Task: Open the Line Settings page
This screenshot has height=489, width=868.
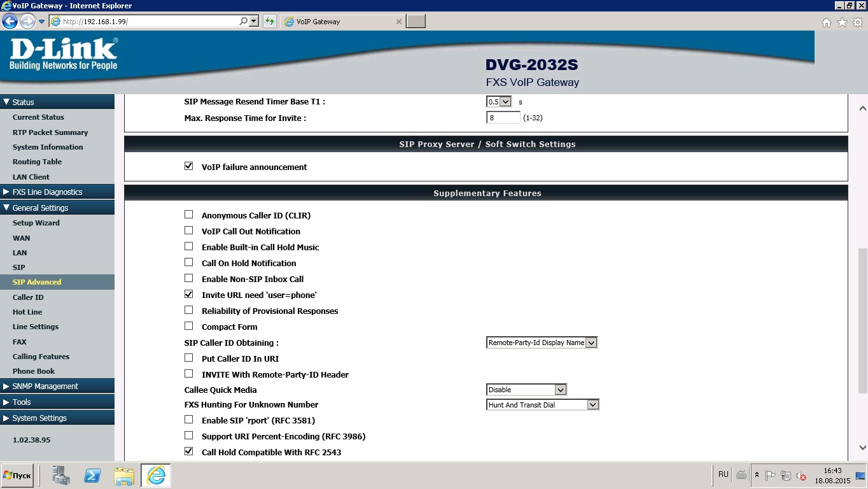Action: pos(36,327)
